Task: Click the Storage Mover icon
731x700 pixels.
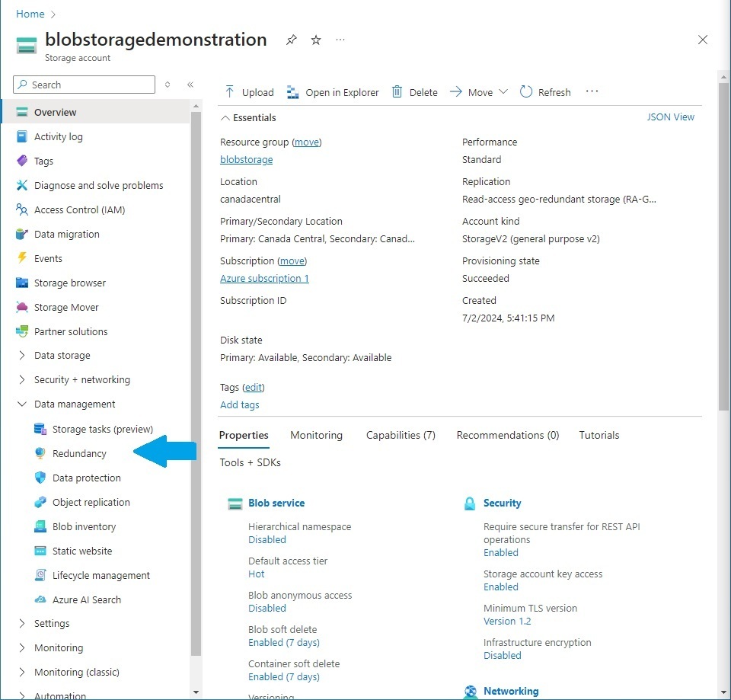Action: [x=22, y=307]
